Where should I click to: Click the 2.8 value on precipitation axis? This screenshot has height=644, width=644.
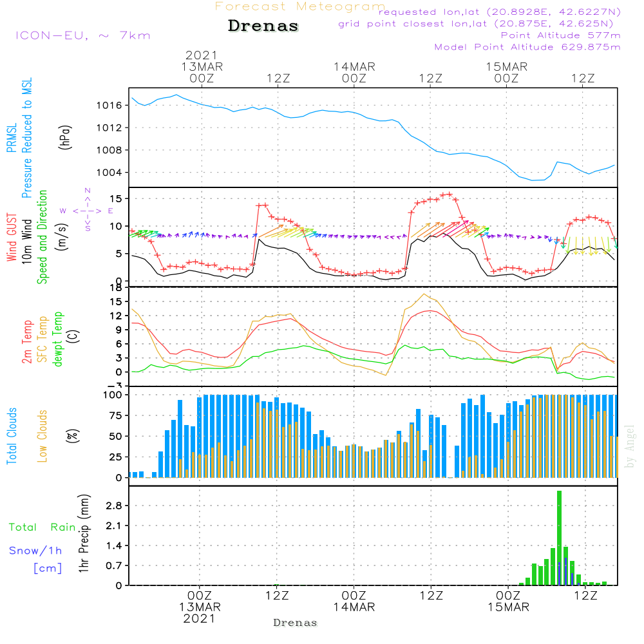coord(114,506)
